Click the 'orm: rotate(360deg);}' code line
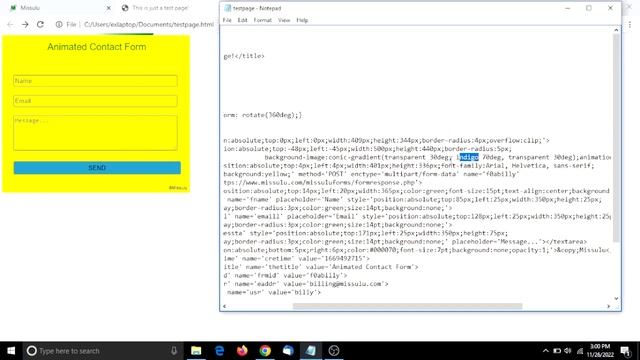 pos(262,115)
